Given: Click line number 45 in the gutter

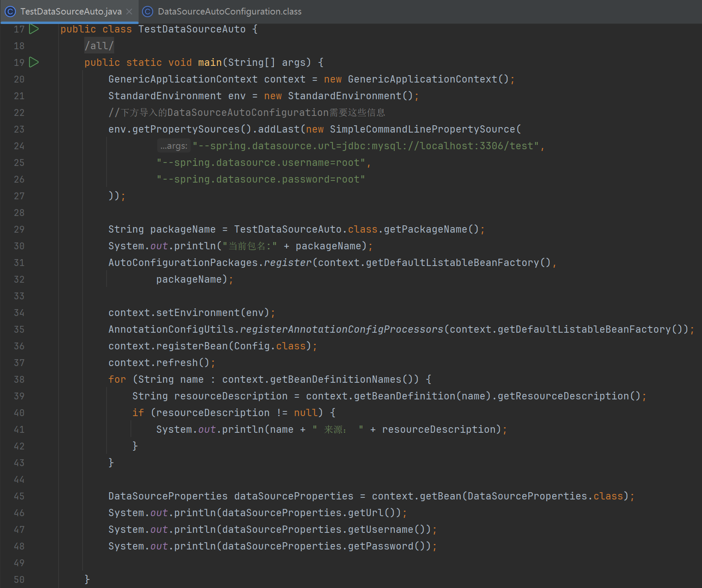Looking at the screenshot, I should click(x=19, y=496).
